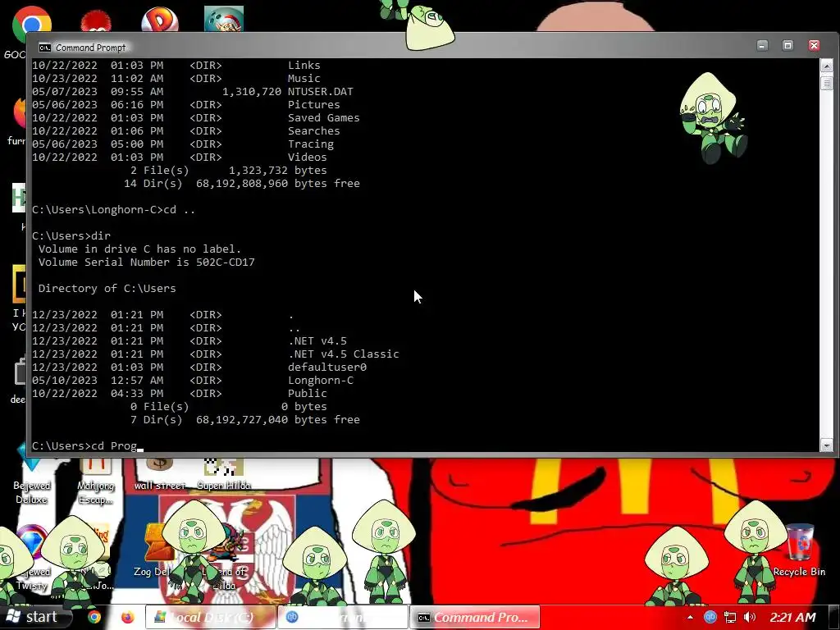Image resolution: width=840 pixels, height=630 pixels.
Task: Click the '68,192,808,960 bytes free' text
Action: [277, 183]
